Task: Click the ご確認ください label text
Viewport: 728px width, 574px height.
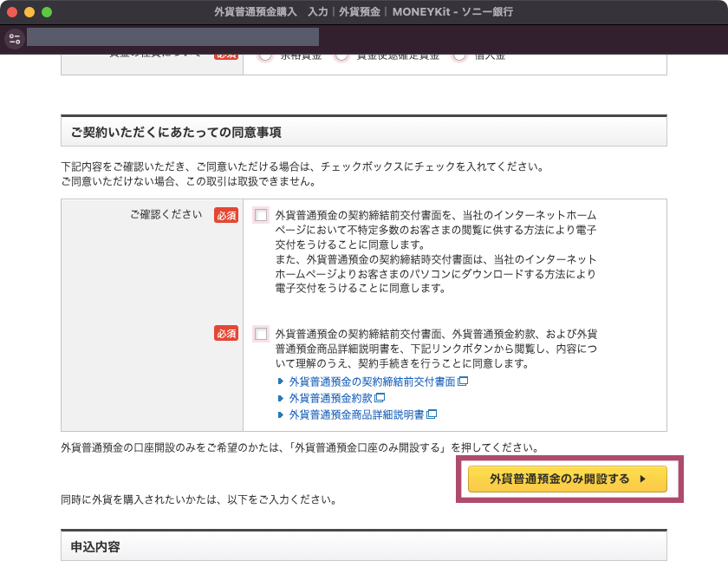Action: [x=166, y=214]
